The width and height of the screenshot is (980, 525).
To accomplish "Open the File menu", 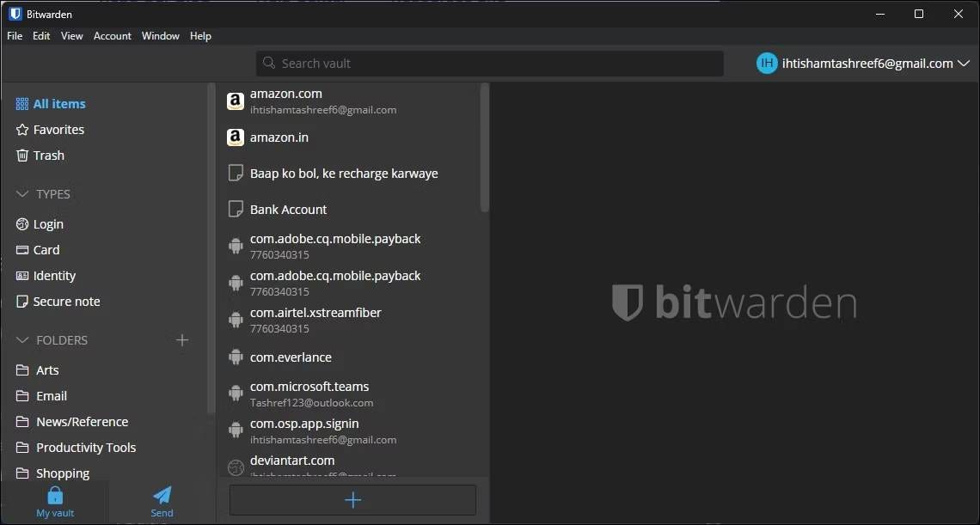I will pyautogui.click(x=15, y=36).
